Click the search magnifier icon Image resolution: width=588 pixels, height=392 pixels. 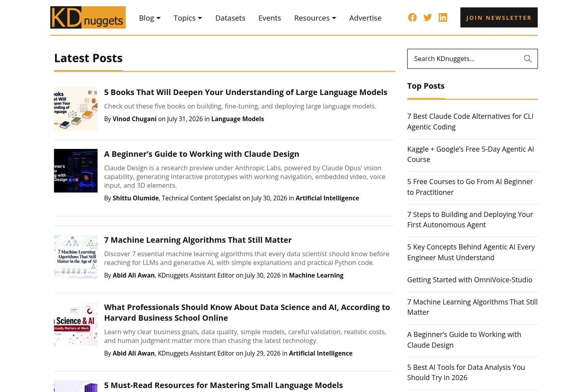click(527, 59)
